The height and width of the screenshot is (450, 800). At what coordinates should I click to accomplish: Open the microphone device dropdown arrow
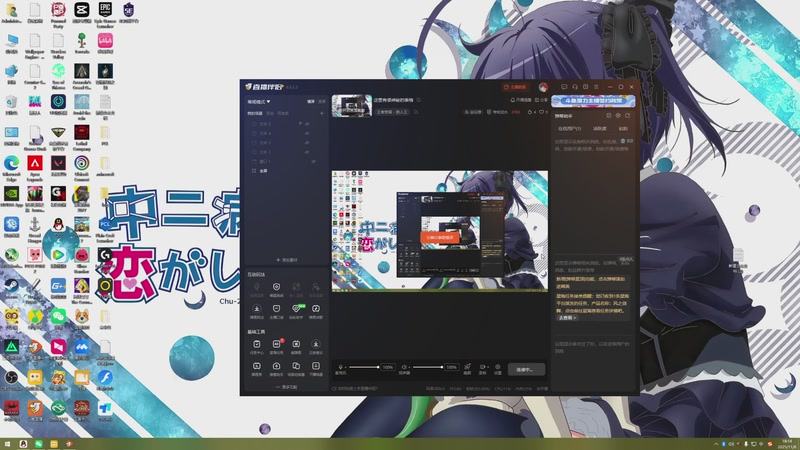(345, 367)
